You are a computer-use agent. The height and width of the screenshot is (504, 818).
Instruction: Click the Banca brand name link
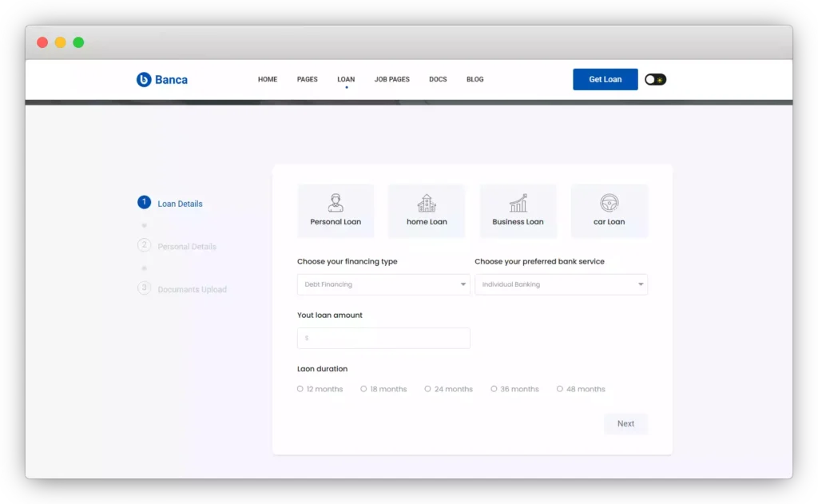tap(171, 79)
